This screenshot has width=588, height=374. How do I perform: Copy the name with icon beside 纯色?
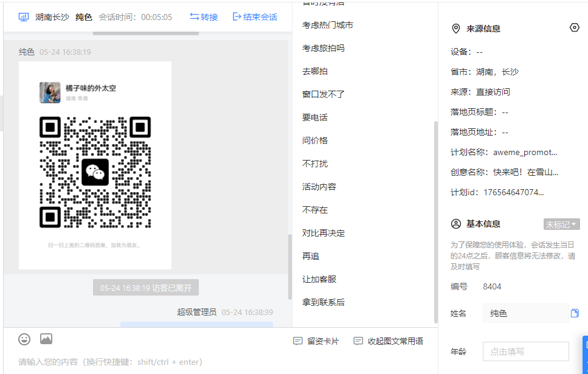click(x=575, y=313)
